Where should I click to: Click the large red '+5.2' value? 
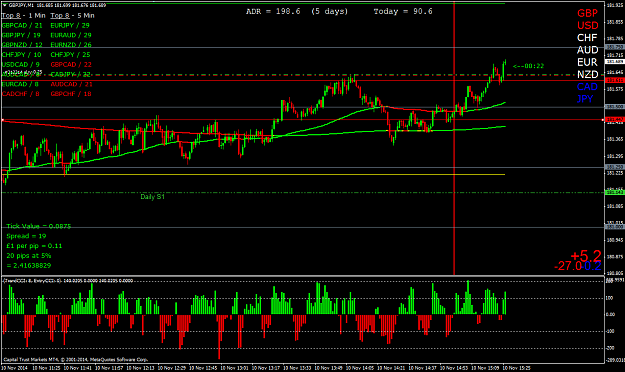[586, 256]
